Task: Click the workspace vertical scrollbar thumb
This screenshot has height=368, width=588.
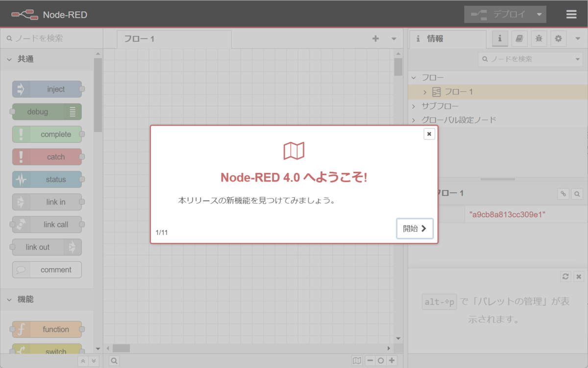Action: click(398, 67)
